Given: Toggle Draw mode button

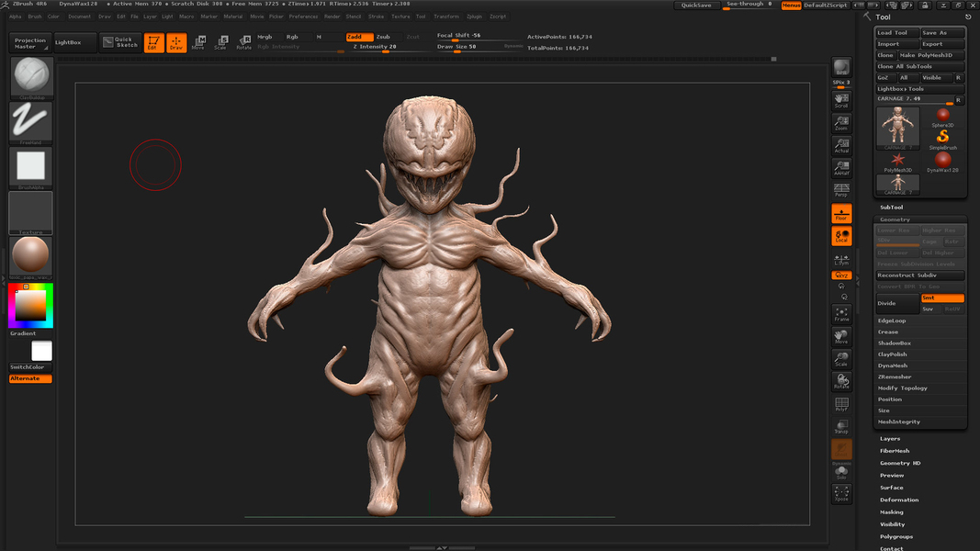Looking at the screenshot, I should [x=176, y=42].
